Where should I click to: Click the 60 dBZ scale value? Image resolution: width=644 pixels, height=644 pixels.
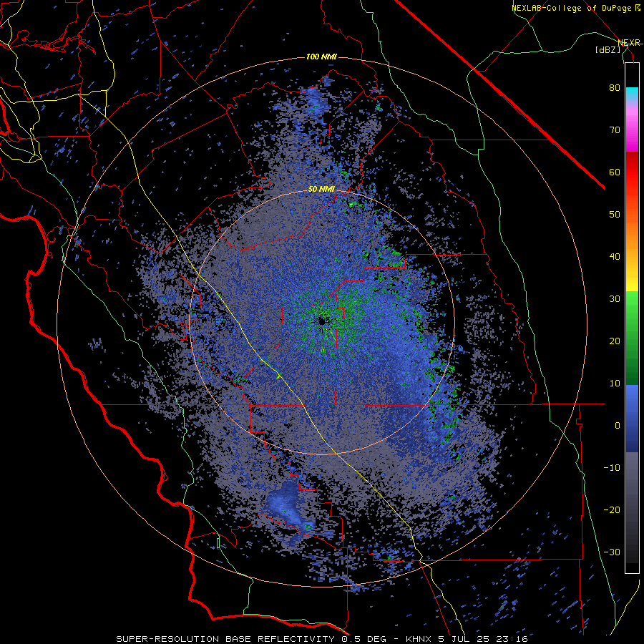click(615, 172)
